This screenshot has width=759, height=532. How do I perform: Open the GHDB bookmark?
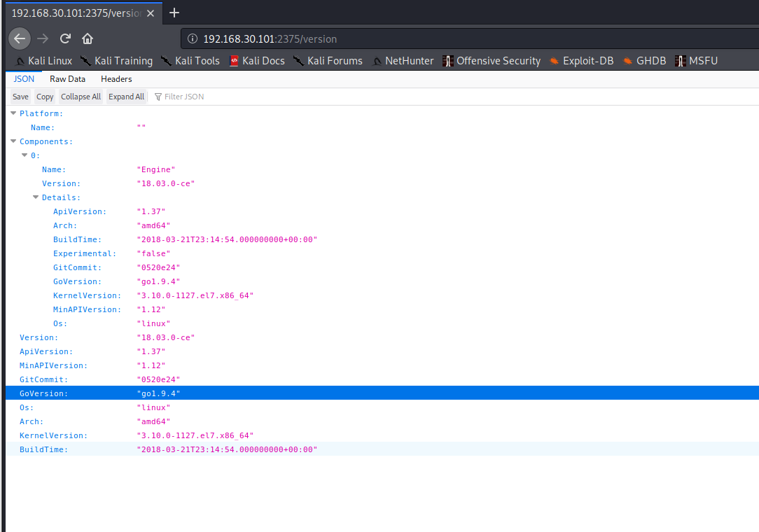click(x=645, y=61)
